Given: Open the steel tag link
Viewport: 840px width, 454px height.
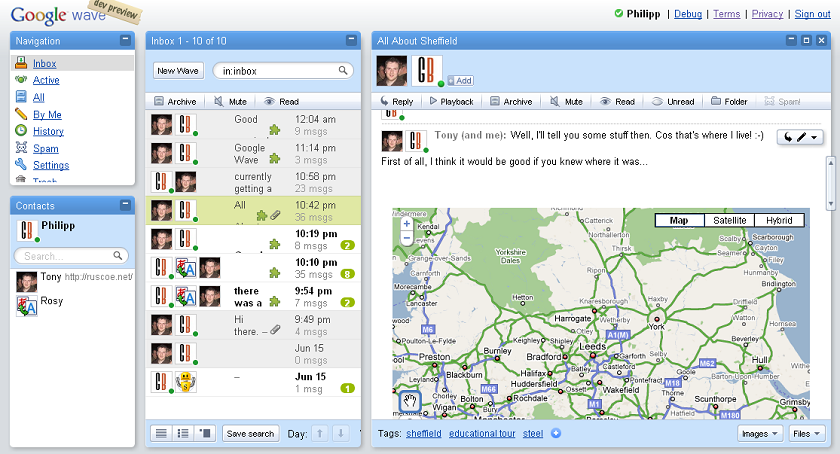Looking at the screenshot, I should [x=533, y=433].
